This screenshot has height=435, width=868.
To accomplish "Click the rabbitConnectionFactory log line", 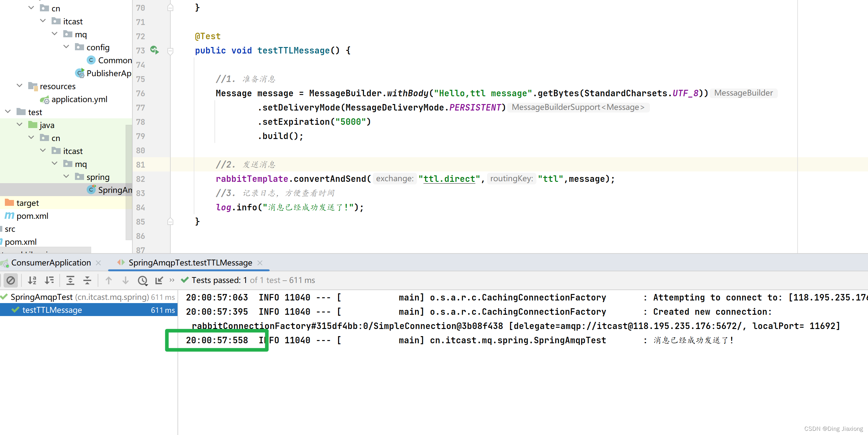I will pyautogui.click(x=516, y=326).
